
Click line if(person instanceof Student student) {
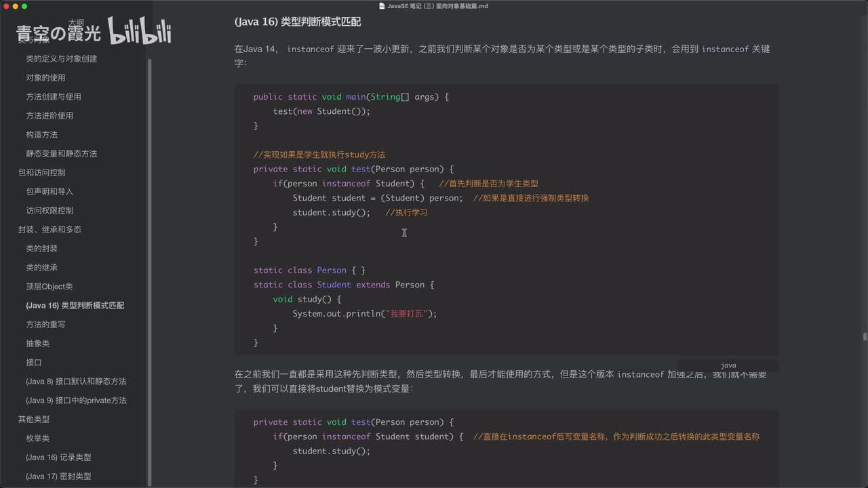tap(368, 436)
